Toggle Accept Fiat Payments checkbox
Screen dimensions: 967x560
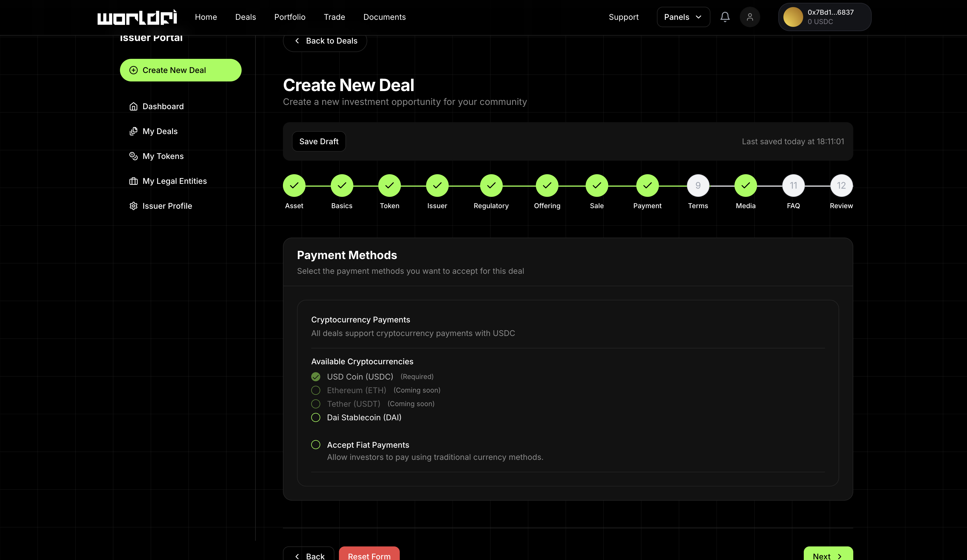point(315,445)
